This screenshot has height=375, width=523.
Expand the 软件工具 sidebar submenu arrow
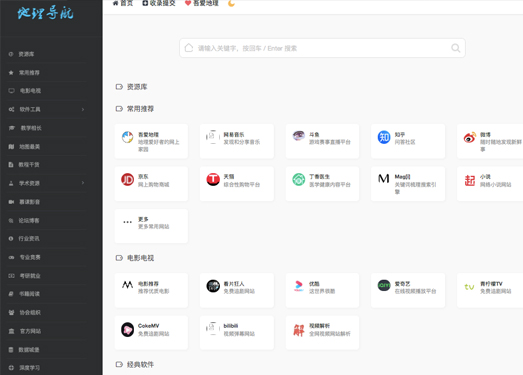pyautogui.click(x=83, y=109)
